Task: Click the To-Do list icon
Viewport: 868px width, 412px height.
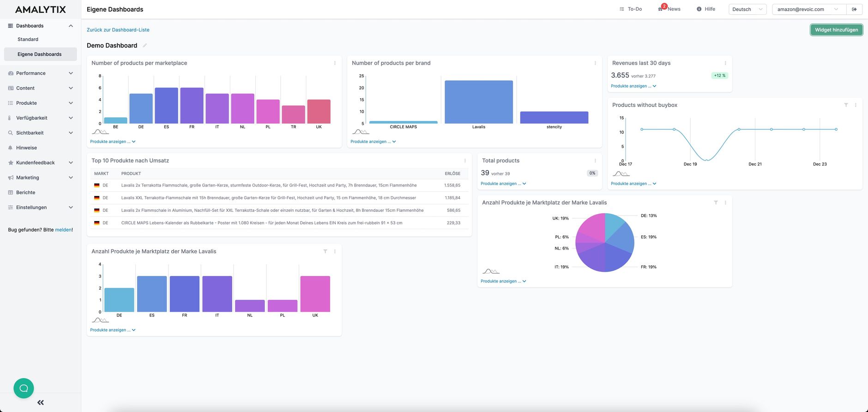Action: click(x=622, y=9)
